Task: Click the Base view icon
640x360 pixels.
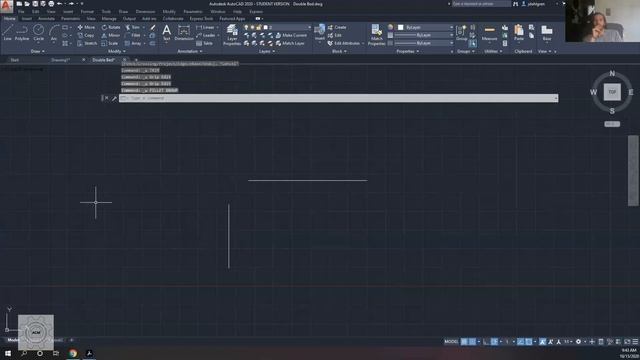Action: [x=547, y=33]
